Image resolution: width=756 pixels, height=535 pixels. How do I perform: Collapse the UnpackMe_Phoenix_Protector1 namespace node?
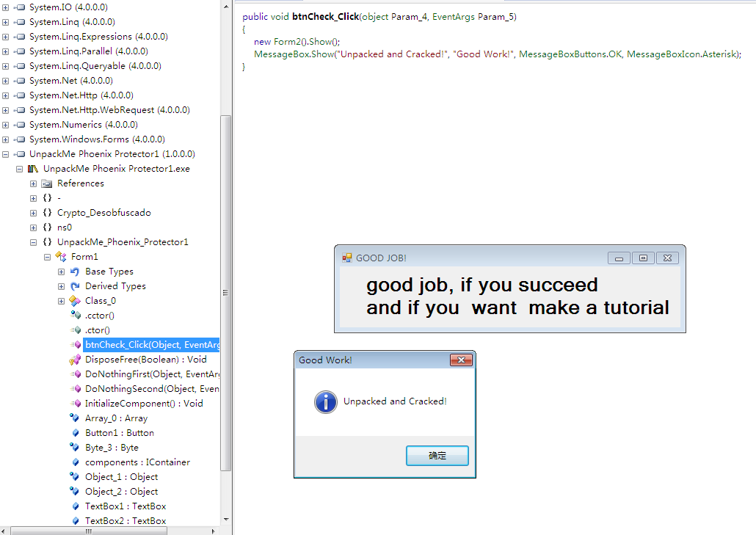pos(34,242)
